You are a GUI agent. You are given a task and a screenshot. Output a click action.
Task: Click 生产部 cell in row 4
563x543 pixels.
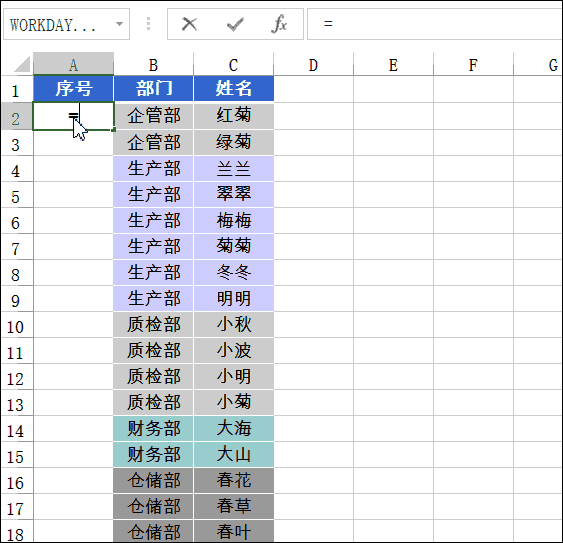pyautogui.click(x=154, y=169)
